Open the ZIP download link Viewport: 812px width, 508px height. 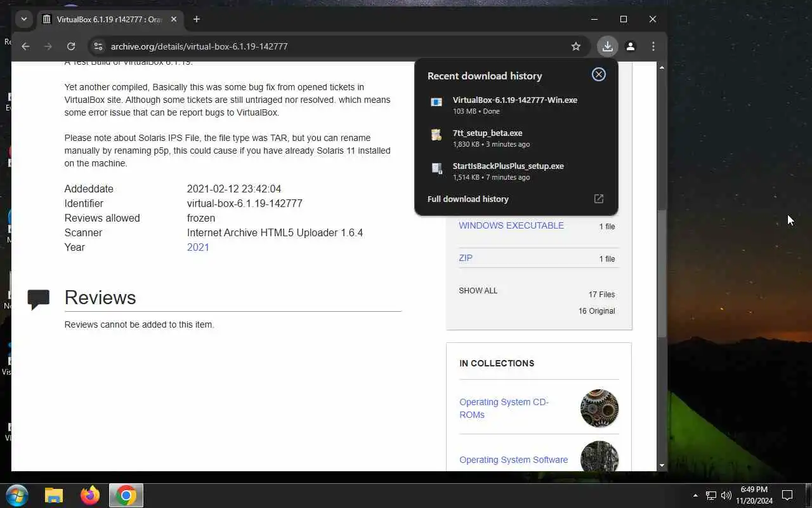(x=466, y=258)
